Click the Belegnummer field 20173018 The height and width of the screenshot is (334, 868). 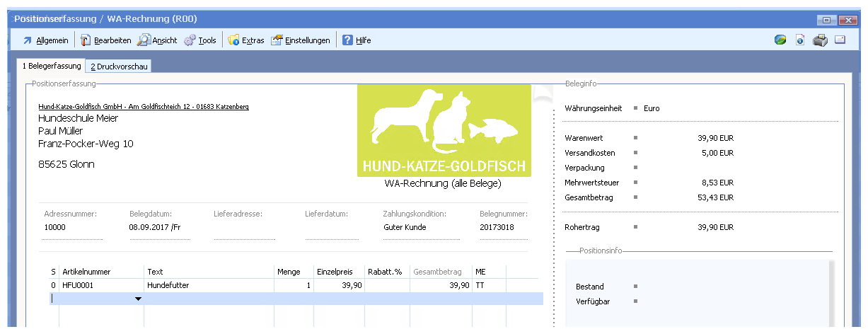point(497,228)
